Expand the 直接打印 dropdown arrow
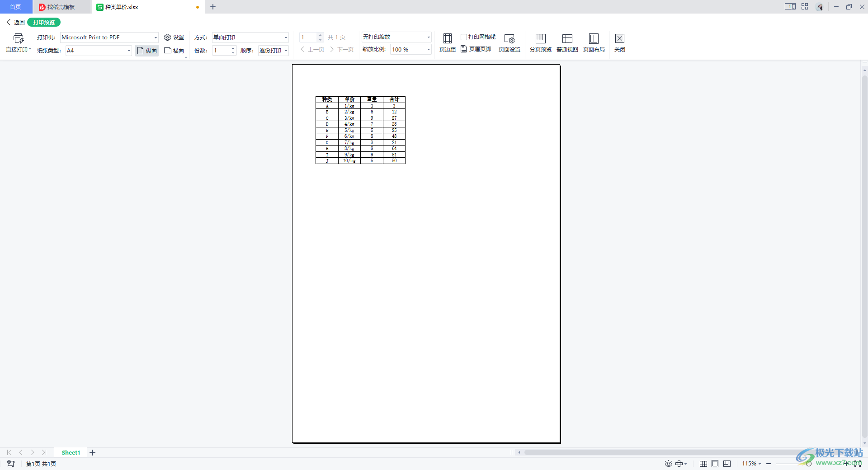Image resolution: width=868 pixels, height=470 pixels. click(30, 50)
